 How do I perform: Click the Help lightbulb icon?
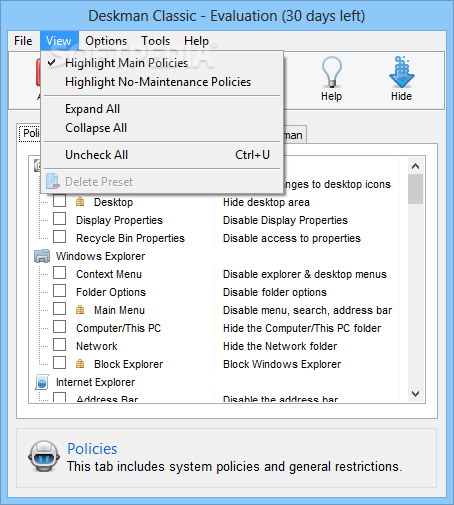point(331,72)
